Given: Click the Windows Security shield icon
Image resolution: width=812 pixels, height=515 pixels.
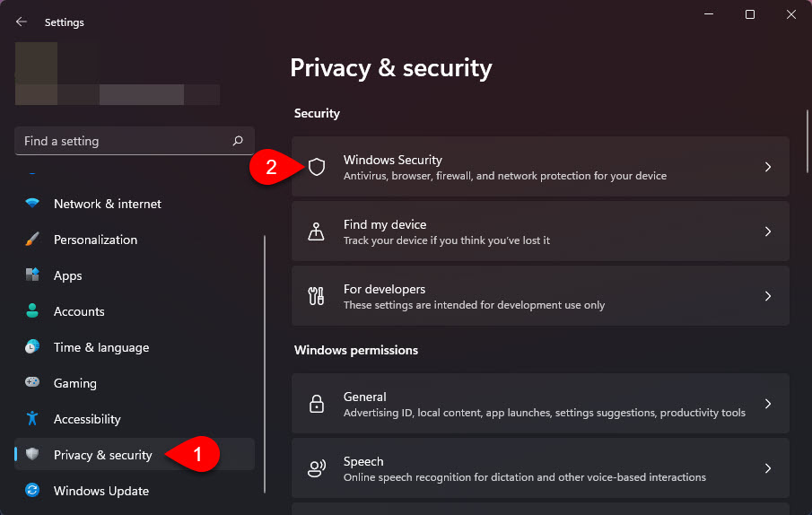Looking at the screenshot, I should coord(317,167).
